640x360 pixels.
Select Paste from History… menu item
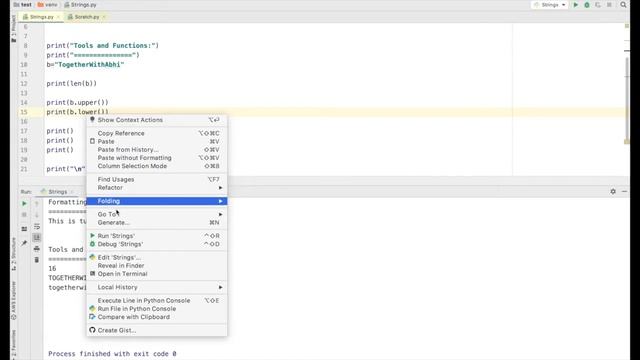(x=157, y=150)
